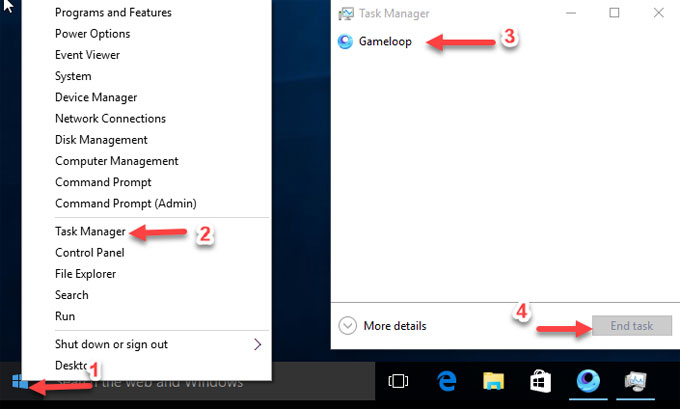This screenshot has width=680, height=409.
Task: Open the Windows Store taskbar icon
Action: (540, 381)
